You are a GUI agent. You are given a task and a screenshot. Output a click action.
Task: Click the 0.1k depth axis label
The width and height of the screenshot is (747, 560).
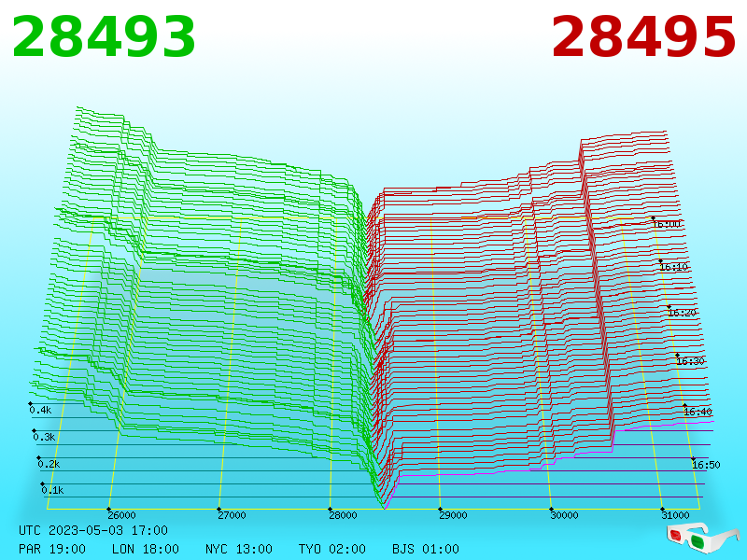tap(52, 491)
